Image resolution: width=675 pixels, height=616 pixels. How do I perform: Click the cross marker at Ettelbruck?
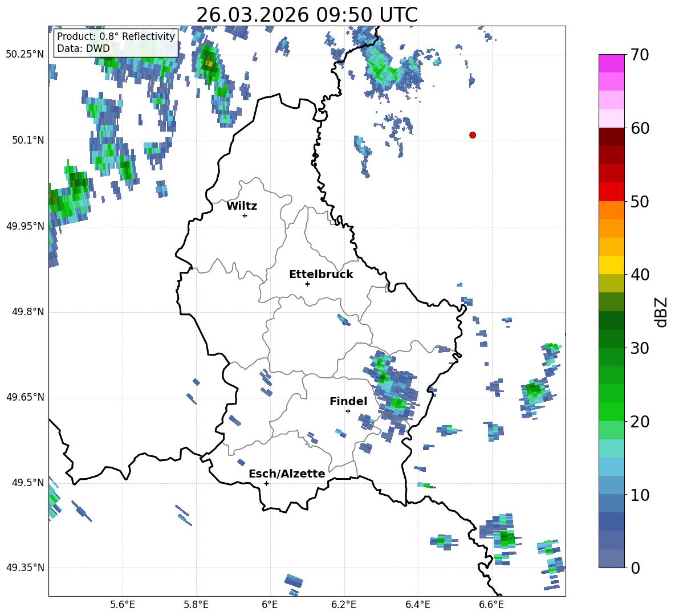point(307,284)
